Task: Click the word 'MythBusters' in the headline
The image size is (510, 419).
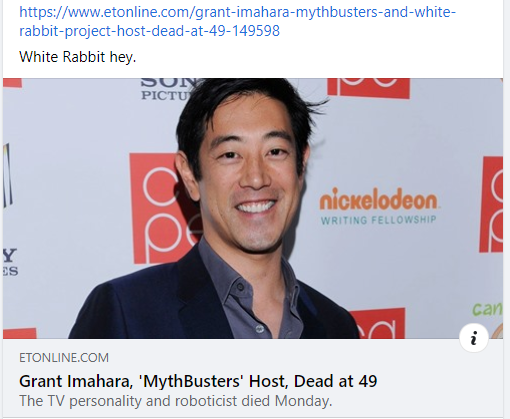Action: [x=191, y=381]
